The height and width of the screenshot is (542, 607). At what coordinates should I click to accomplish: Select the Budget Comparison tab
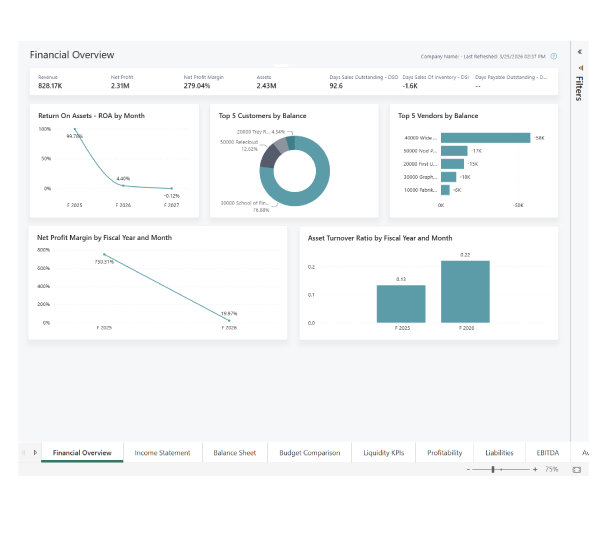(310, 453)
